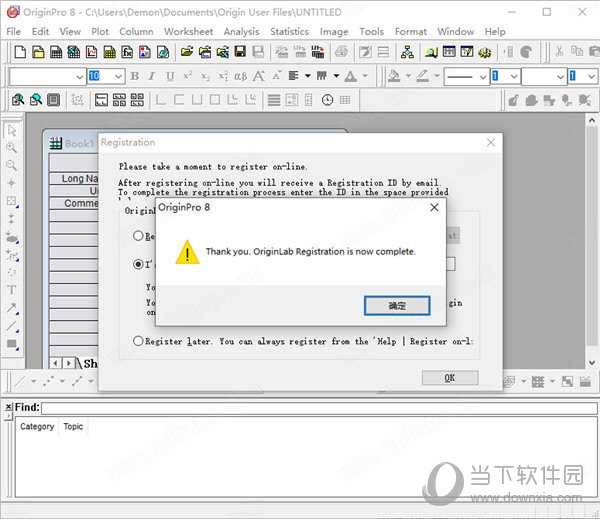The image size is (600, 519).
Task: Open the Format menu
Action: tap(411, 31)
